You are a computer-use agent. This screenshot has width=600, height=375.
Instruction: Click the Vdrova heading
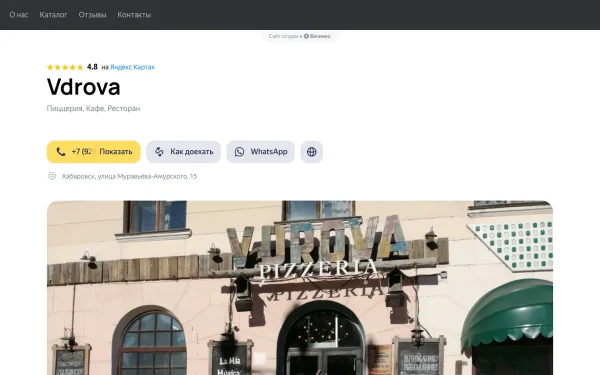pyautogui.click(x=83, y=87)
